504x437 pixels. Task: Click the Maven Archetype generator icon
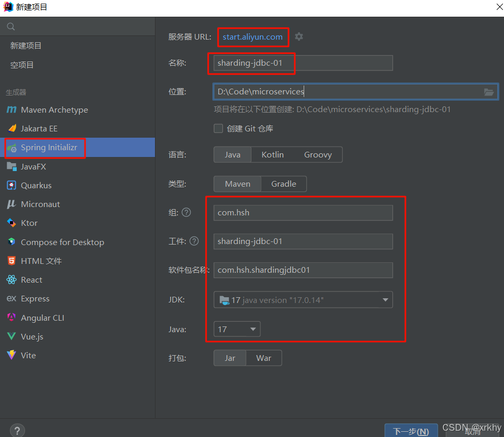(x=11, y=110)
